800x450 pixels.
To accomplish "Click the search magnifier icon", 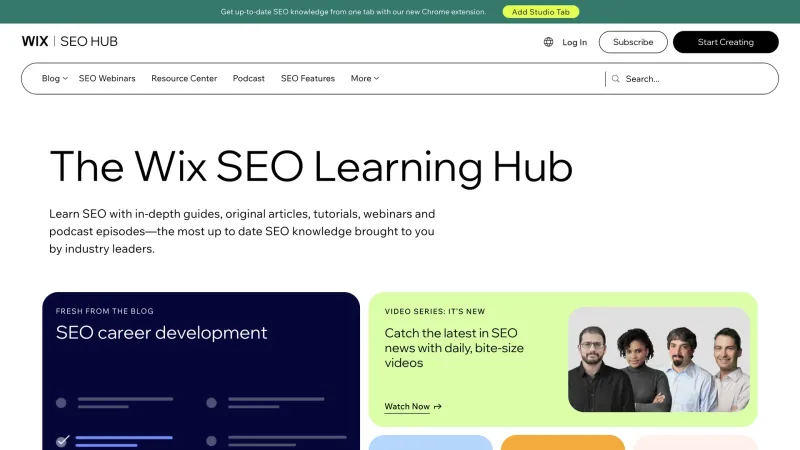I will (x=616, y=79).
